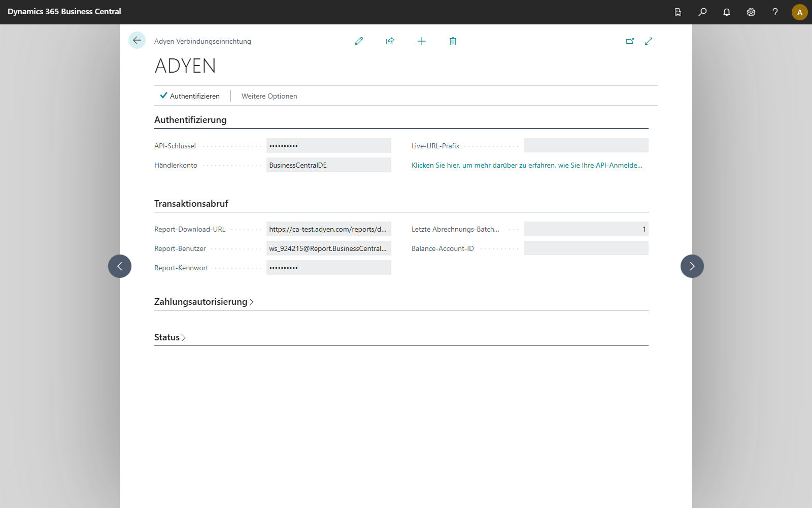Click the ADYEN page title

(x=185, y=66)
